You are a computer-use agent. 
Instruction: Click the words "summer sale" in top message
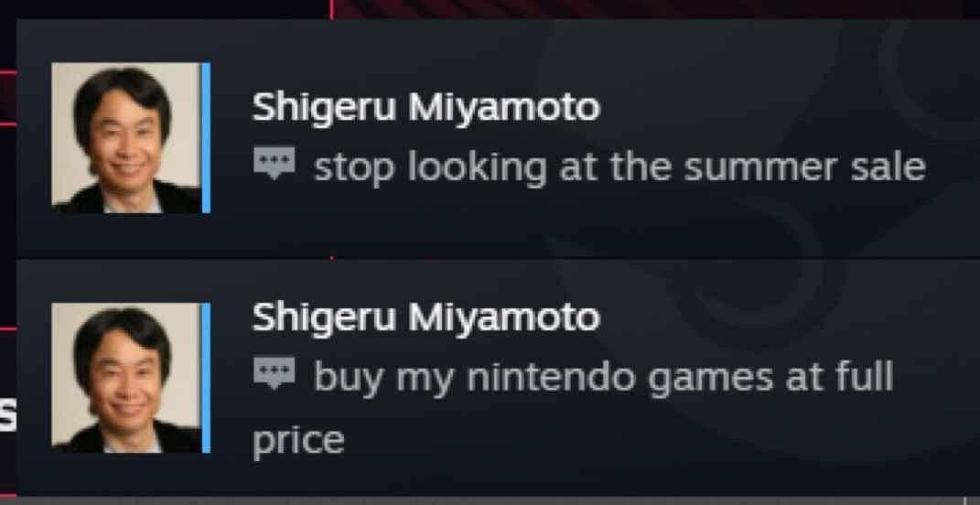(x=805, y=167)
